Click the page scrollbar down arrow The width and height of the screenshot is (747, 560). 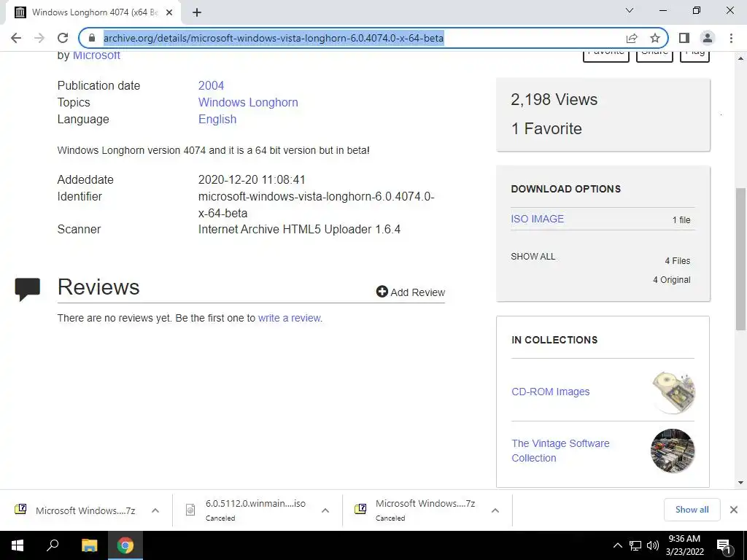tap(741, 483)
